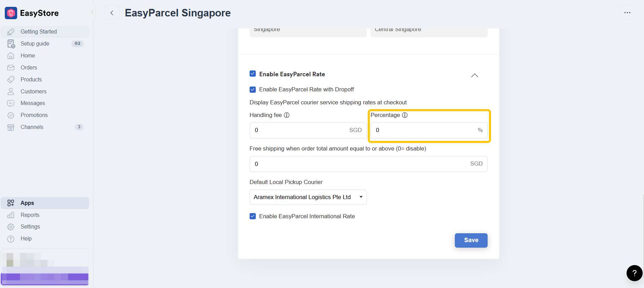Click the Channels count badge 3
The height and width of the screenshot is (288, 644).
pyautogui.click(x=79, y=127)
